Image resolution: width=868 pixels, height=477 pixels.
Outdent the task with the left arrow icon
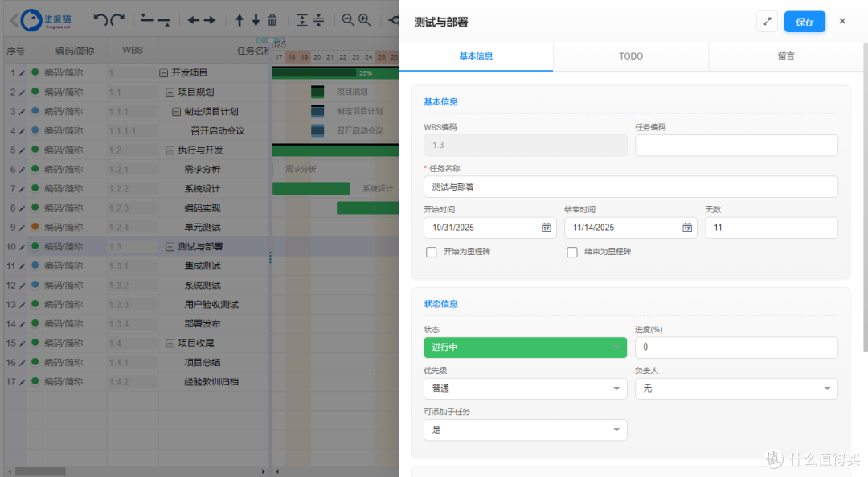coord(193,20)
